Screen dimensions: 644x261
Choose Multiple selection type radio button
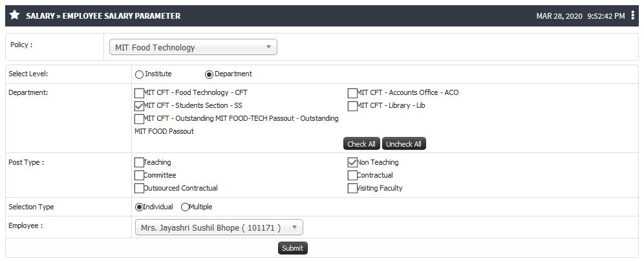[x=185, y=207]
